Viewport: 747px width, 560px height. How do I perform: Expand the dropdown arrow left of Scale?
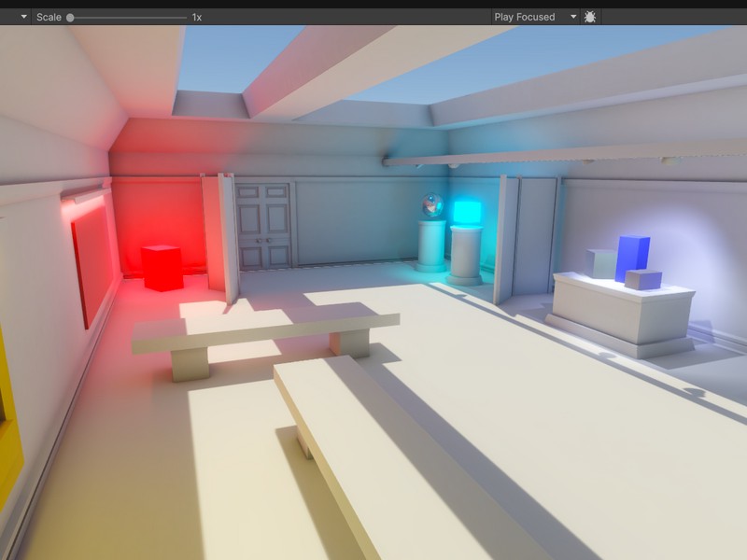(23, 17)
